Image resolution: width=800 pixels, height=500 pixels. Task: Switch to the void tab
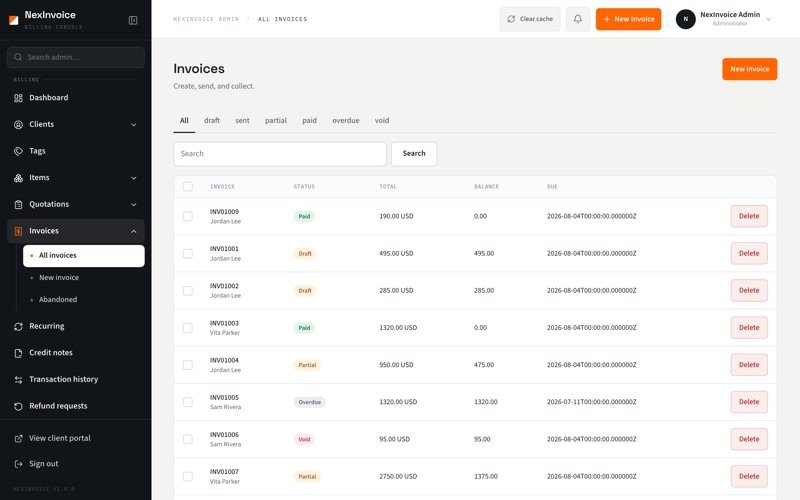[x=382, y=121]
